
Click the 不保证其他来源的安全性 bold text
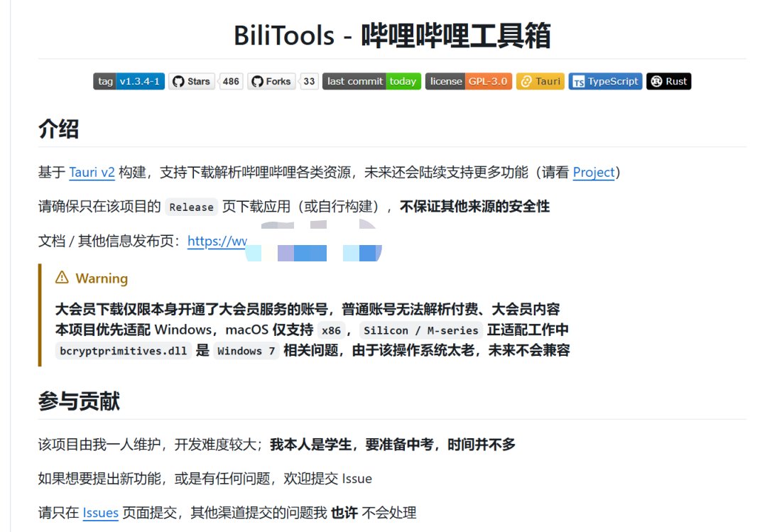[x=475, y=207]
